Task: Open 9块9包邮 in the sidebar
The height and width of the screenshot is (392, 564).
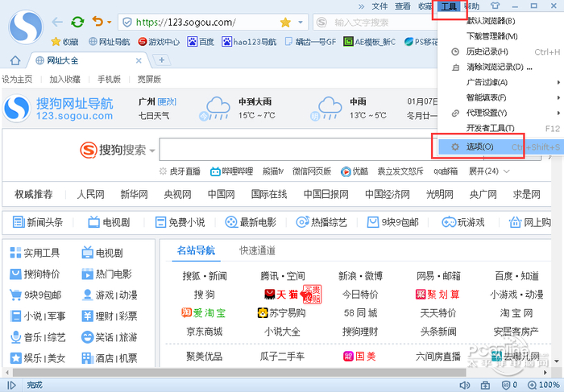Action: pyautogui.click(x=35, y=295)
